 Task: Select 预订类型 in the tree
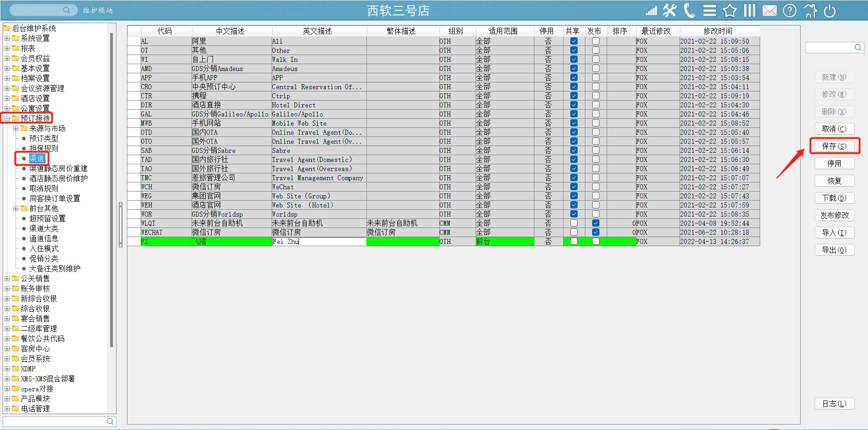pyautogui.click(x=44, y=138)
